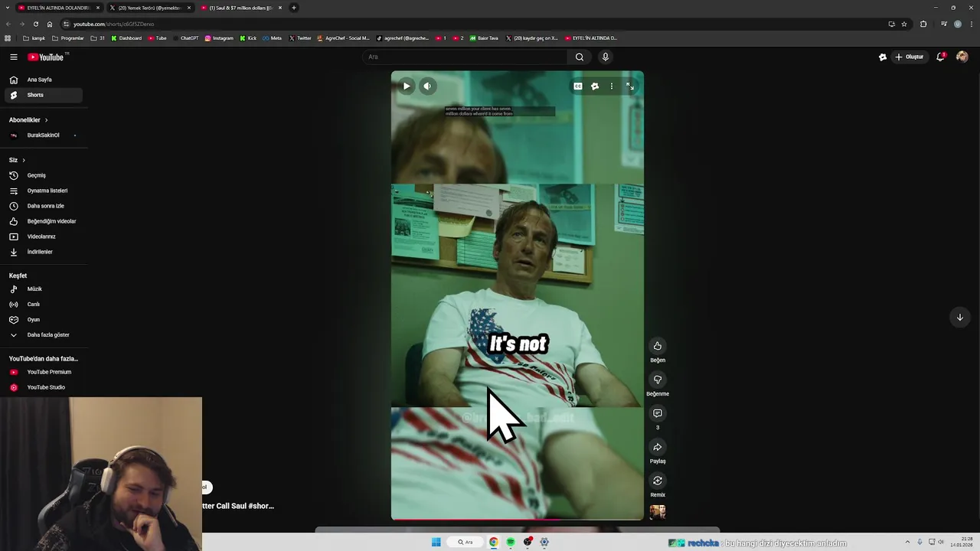
Task: Click the YouTube search magnifier button
Action: [x=580, y=57]
